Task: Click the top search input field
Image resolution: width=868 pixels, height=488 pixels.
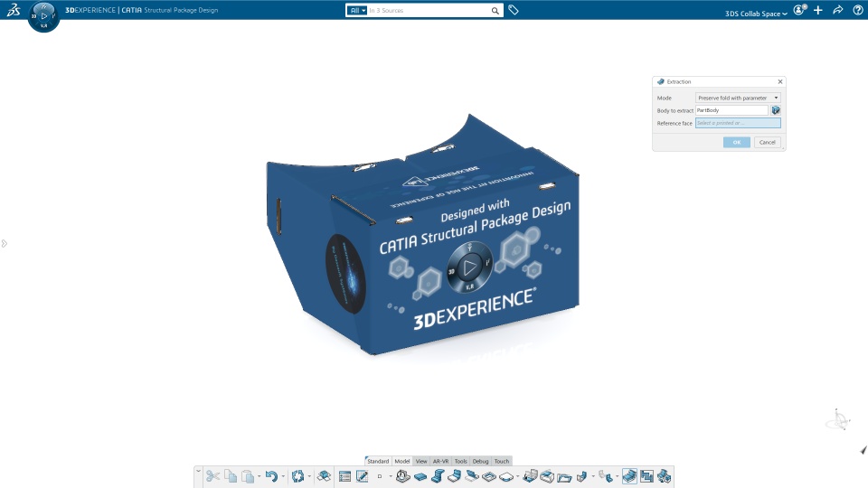Action: [x=429, y=11]
